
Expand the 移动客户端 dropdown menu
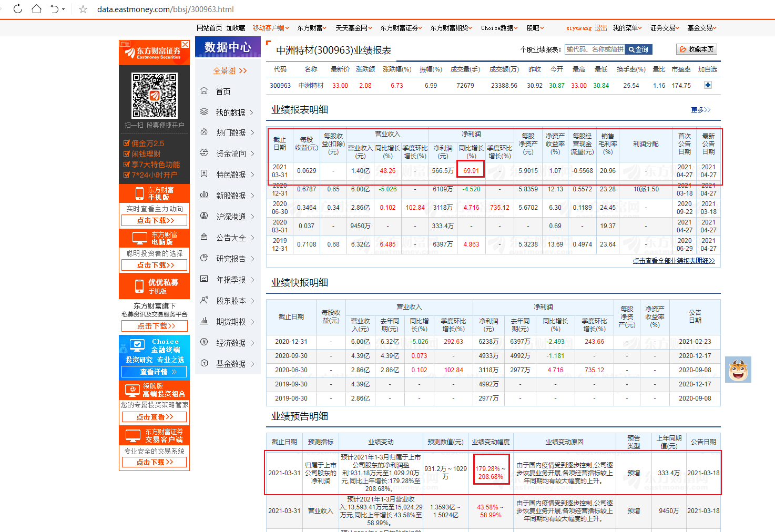270,28
